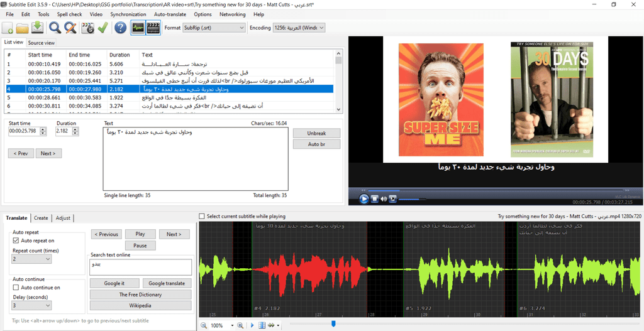644x331 pixels.
Task: Switch to the Create tab
Action: point(41,218)
